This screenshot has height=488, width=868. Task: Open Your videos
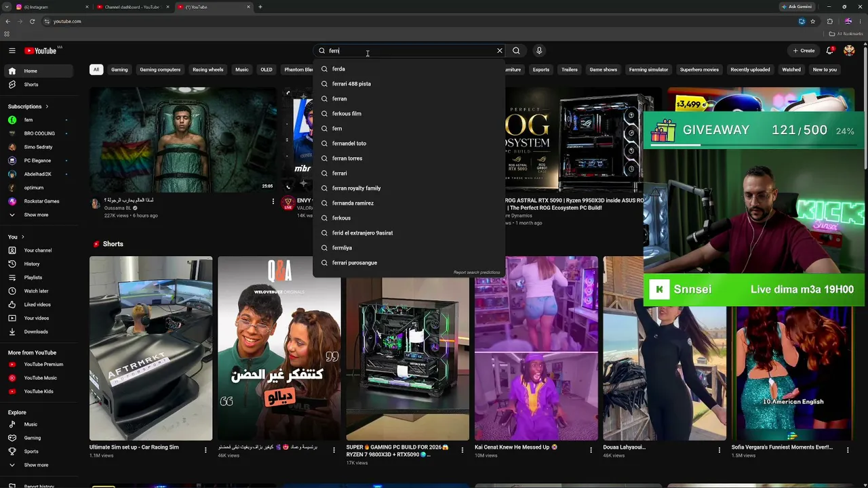tap(39, 318)
